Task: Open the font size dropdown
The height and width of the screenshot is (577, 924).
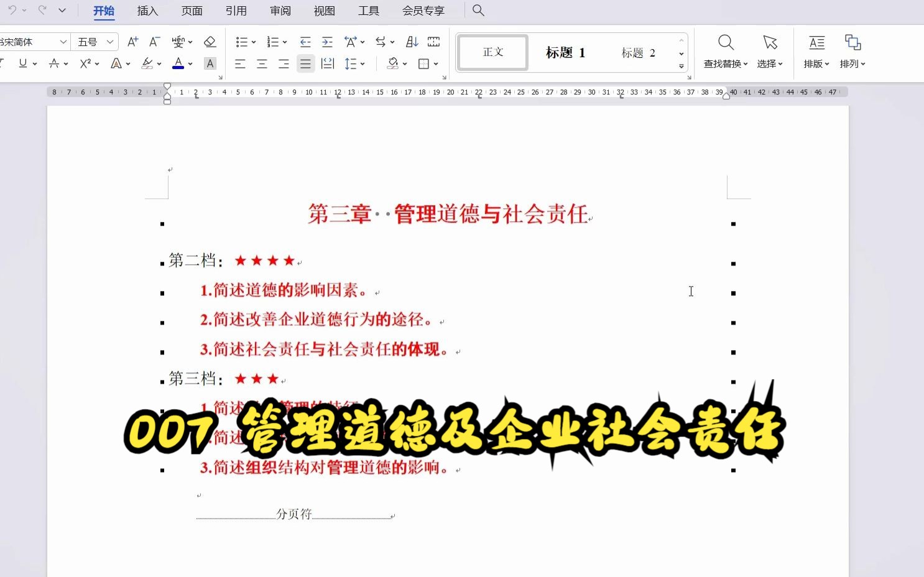Action: [x=109, y=41]
